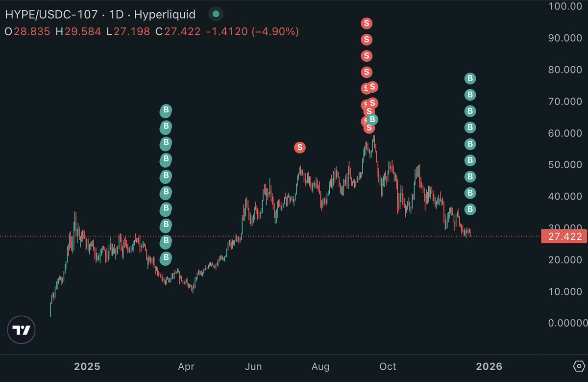Click the 2026 time axis label
The image size is (588, 382).
[x=489, y=366]
